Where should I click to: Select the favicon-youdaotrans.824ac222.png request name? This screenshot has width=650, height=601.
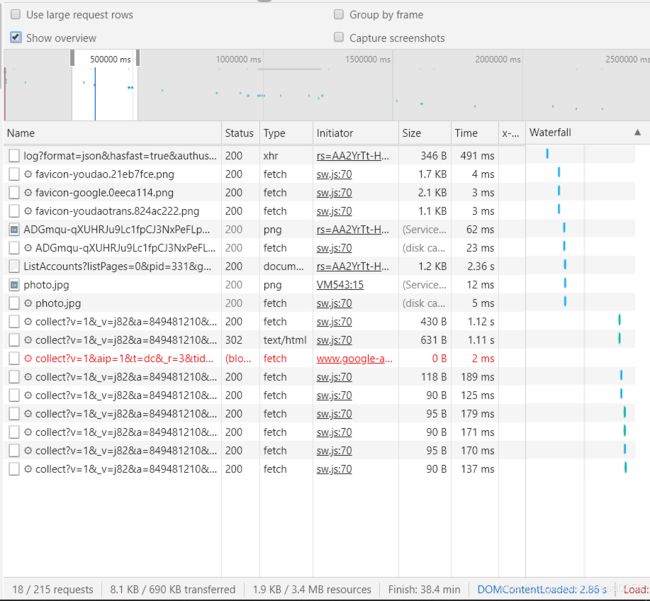pyautogui.click(x=117, y=211)
